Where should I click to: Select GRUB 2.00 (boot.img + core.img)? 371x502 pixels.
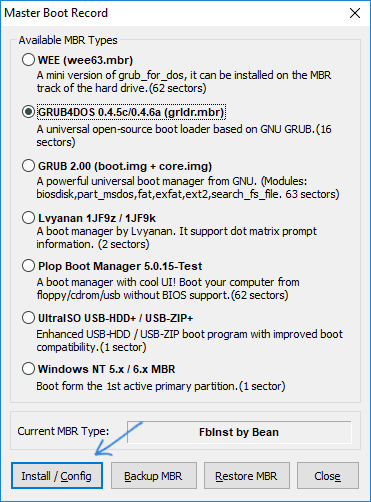(x=28, y=166)
